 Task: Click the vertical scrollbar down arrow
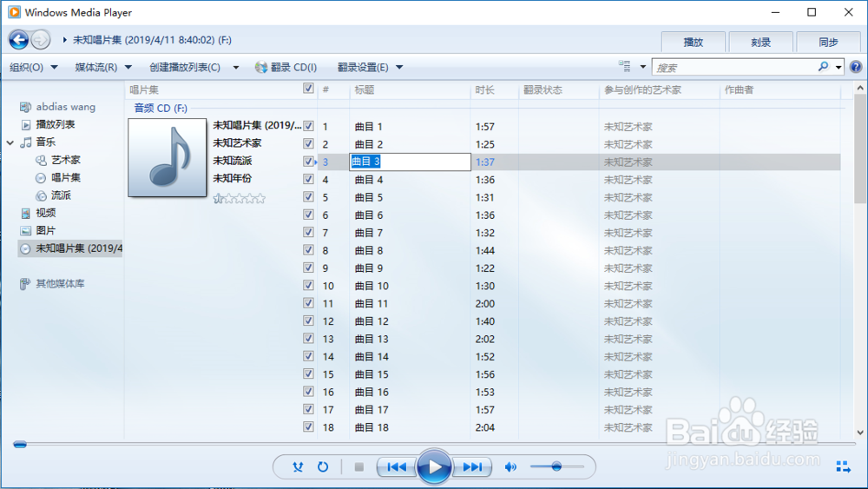coord(860,433)
